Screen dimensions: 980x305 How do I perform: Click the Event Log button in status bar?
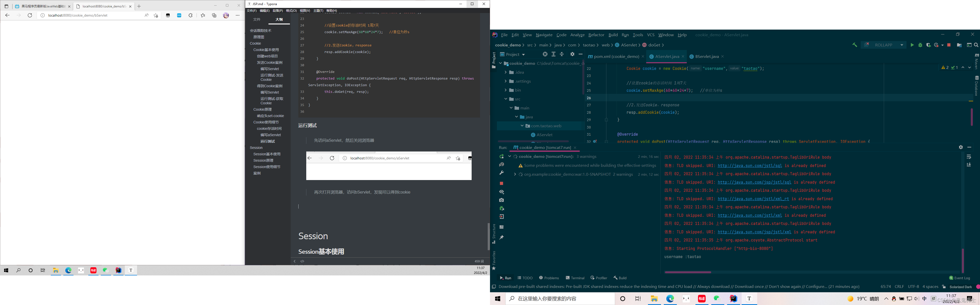(960, 278)
